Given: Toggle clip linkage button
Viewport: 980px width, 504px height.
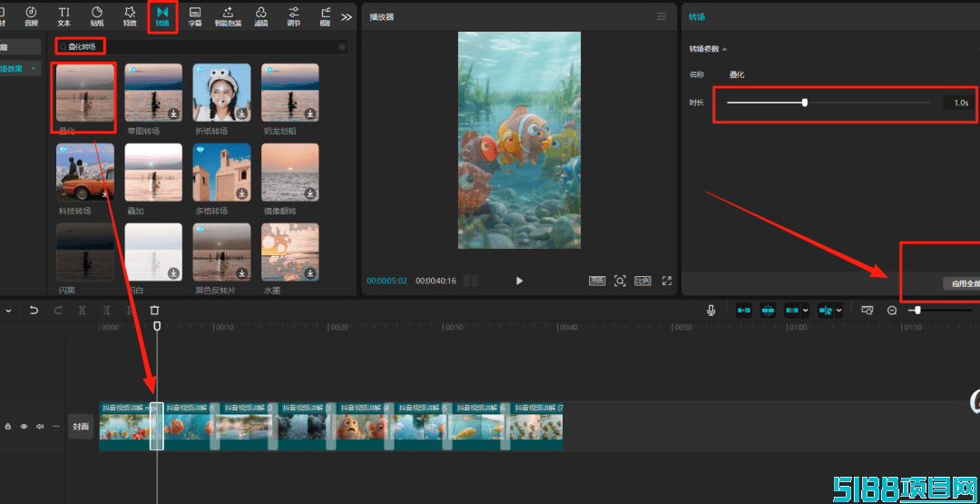Looking at the screenshot, I should [x=792, y=310].
